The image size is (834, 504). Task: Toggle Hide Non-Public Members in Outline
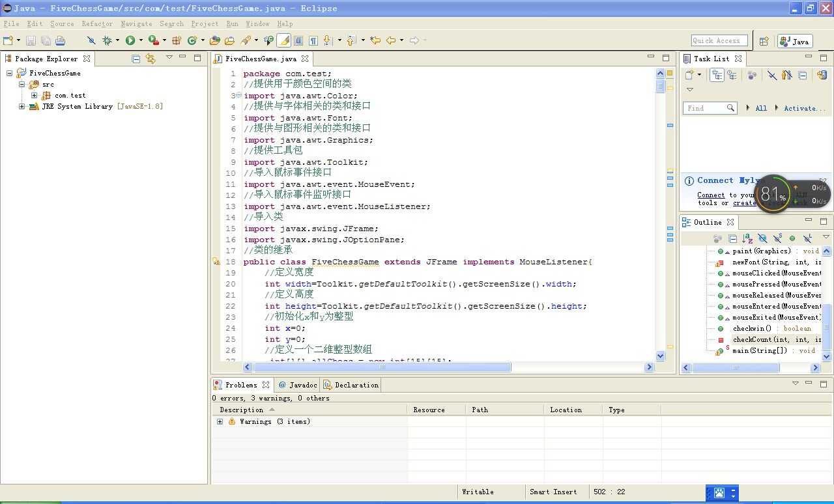(792, 238)
